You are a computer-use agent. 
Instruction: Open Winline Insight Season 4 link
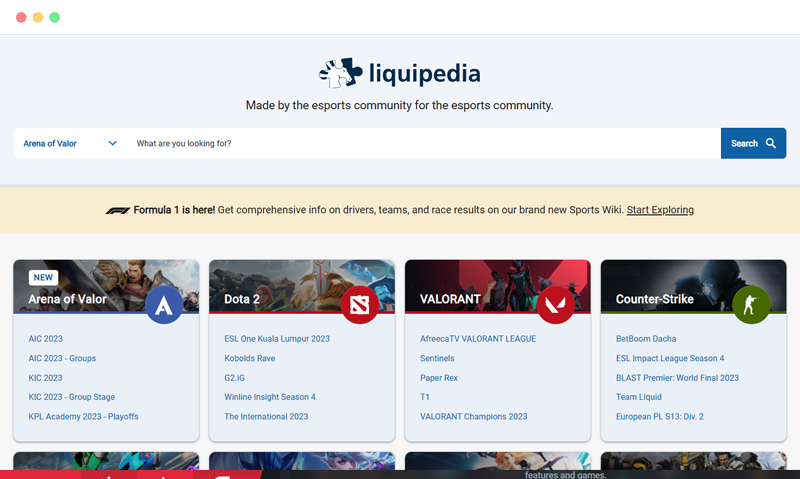pos(270,397)
